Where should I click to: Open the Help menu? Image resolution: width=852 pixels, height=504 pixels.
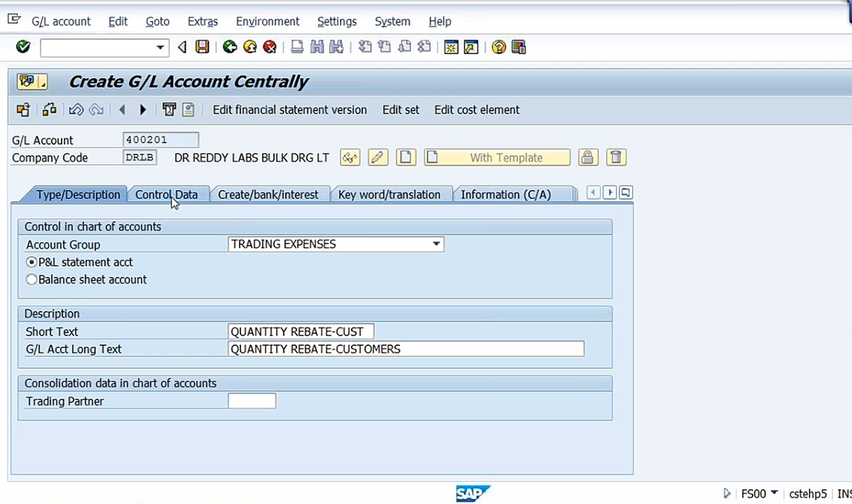439,22
